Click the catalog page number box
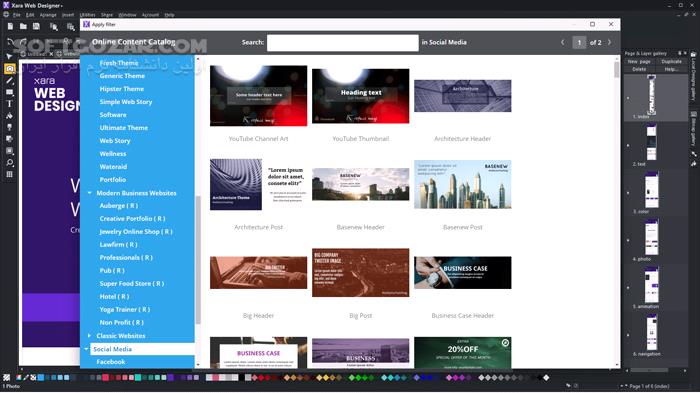 point(579,42)
